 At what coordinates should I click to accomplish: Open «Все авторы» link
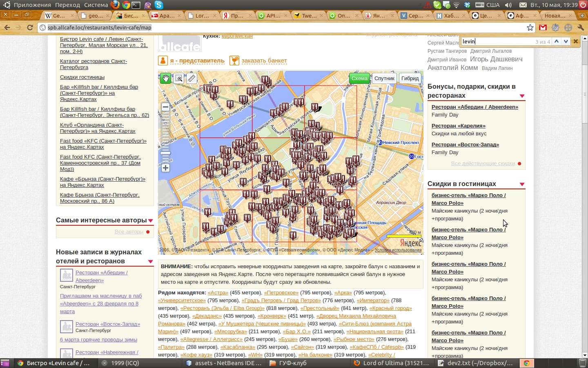129,231
